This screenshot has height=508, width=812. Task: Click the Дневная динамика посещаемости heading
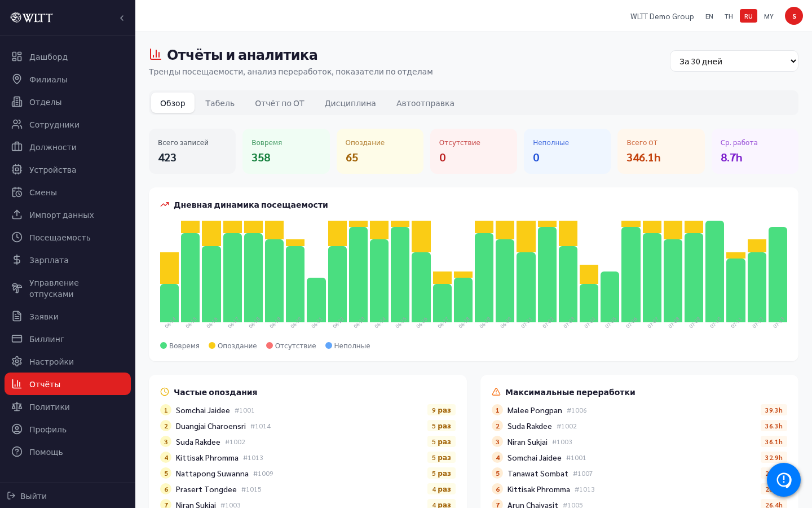coord(251,204)
